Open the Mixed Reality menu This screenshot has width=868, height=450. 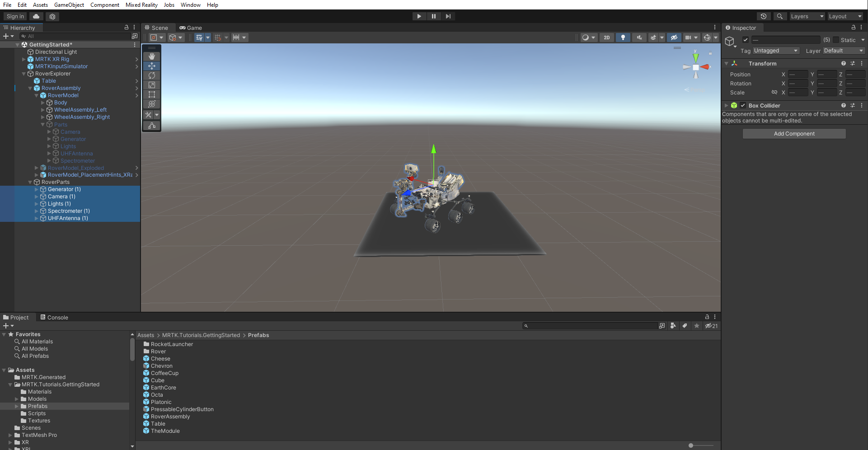coord(141,5)
